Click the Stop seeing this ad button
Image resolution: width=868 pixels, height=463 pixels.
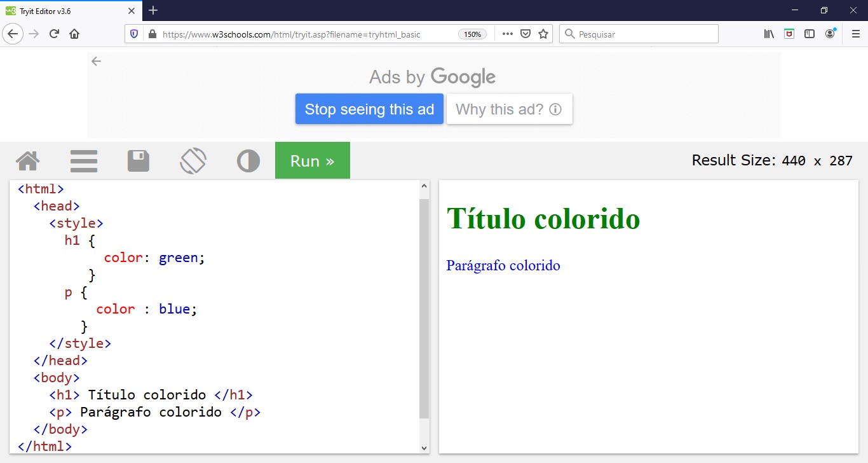[x=369, y=109]
